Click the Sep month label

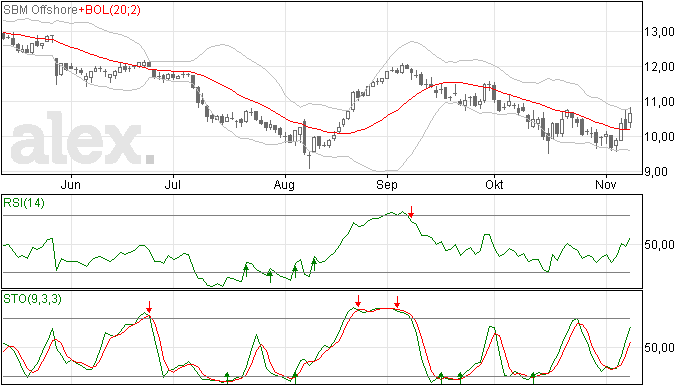pos(386,184)
